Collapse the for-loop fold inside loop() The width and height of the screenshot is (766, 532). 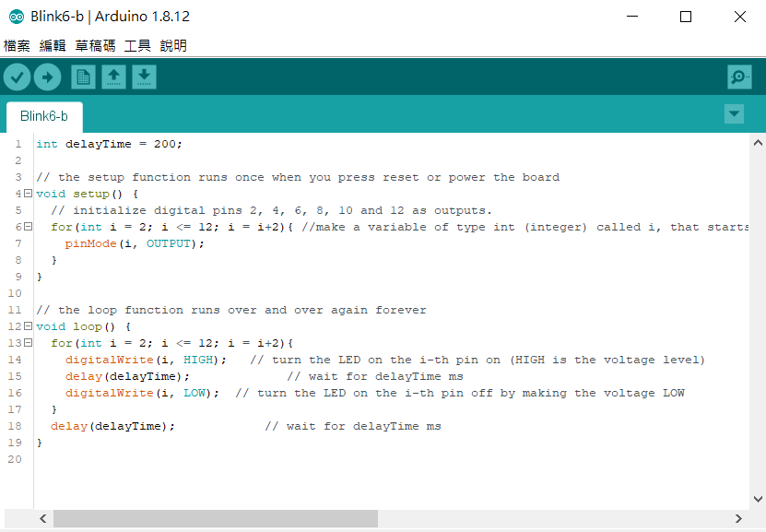[28, 343]
